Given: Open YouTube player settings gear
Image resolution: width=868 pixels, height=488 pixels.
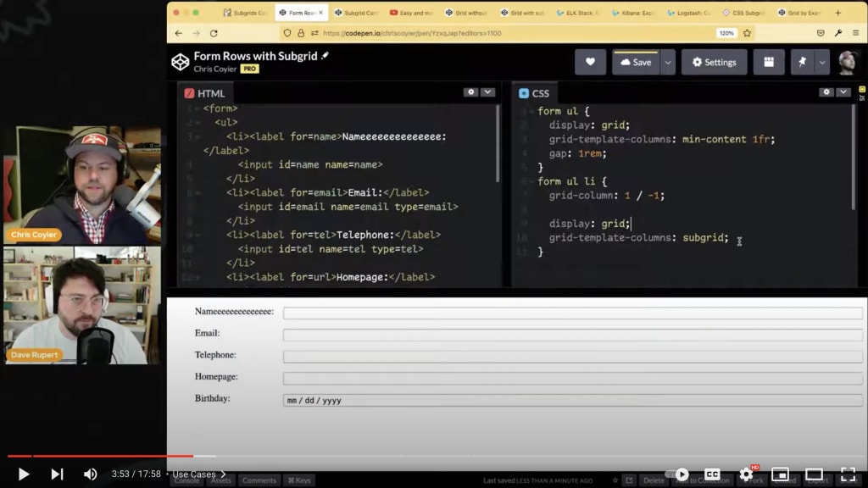Looking at the screenshot, I should 746,474.
